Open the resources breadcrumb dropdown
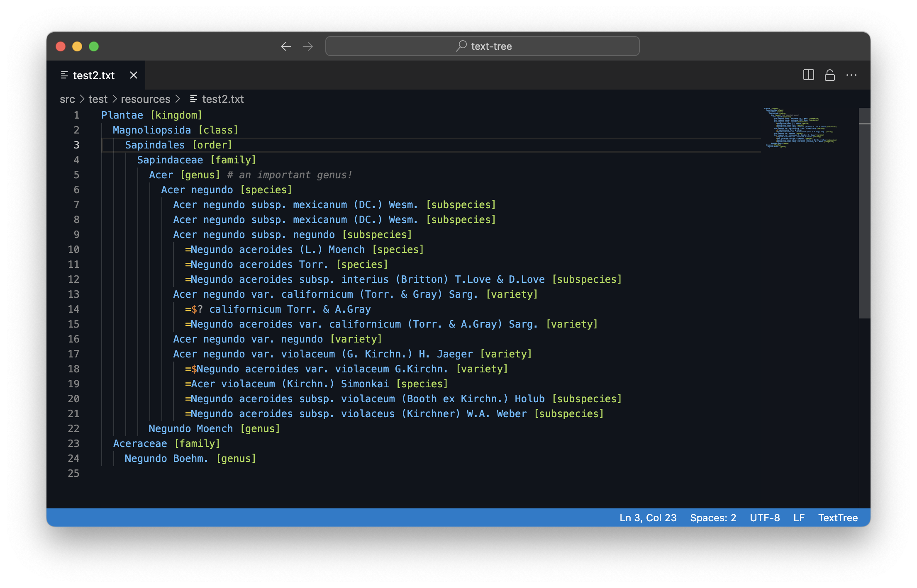Viewport: 917px width, 588px height. pos(145,99)
